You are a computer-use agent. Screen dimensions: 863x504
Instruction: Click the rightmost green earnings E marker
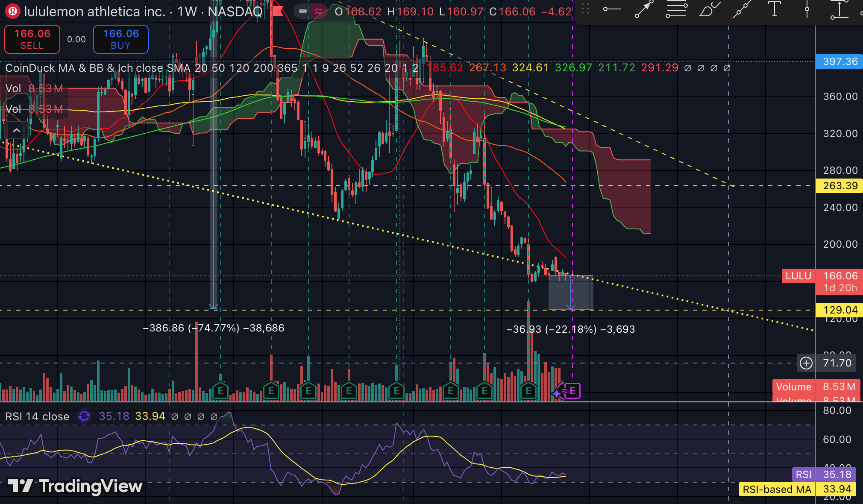528,390
